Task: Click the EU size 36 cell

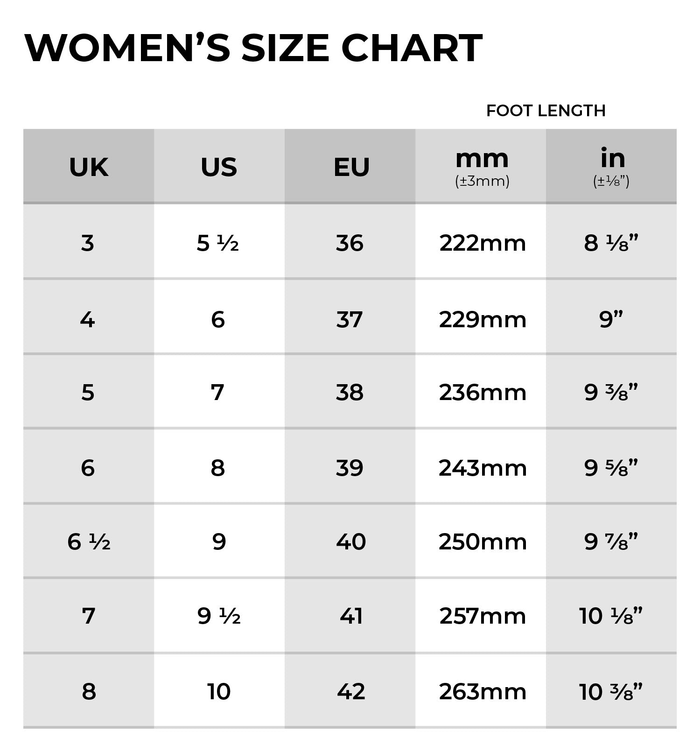Action: 350,243
